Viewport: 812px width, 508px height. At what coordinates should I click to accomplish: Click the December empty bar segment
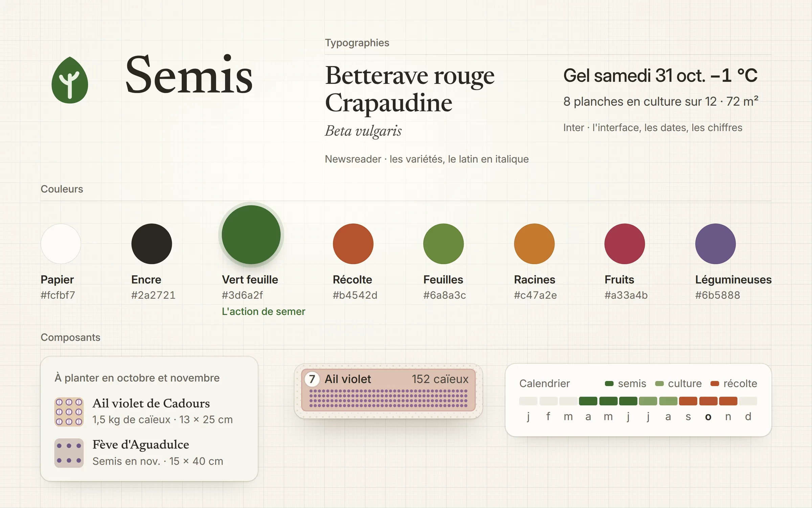pyautogui.click(x=748, y=401)
